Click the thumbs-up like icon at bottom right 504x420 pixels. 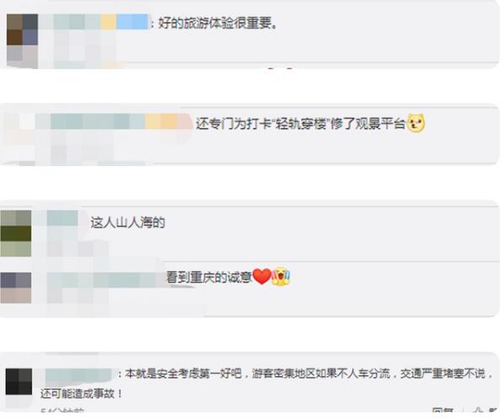pyautogui.click(x=478, y=411)
